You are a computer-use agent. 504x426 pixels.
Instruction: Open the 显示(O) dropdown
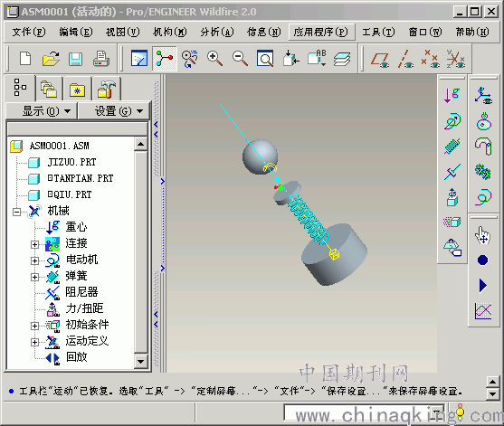pyautogui.click(x=42, y=111)
